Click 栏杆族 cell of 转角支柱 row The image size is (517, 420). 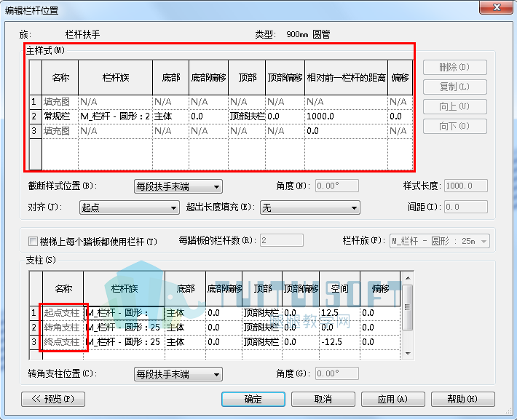124,328
